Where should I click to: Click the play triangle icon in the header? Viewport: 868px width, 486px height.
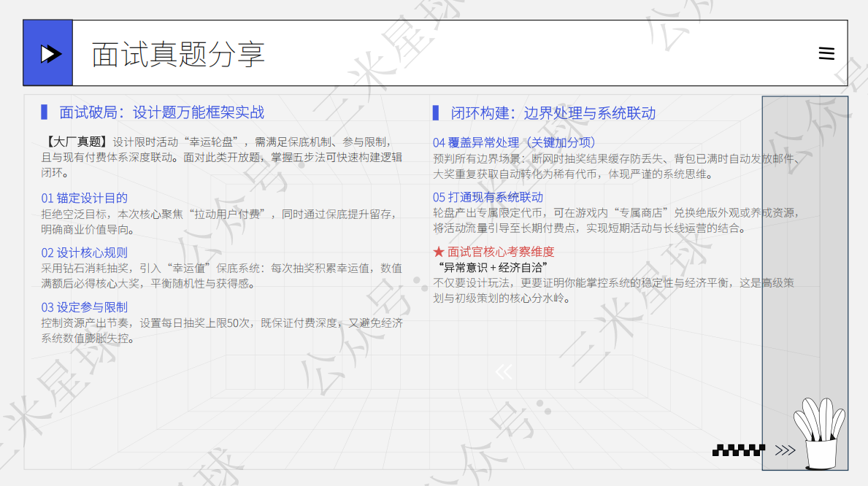[x=51, y=54]
